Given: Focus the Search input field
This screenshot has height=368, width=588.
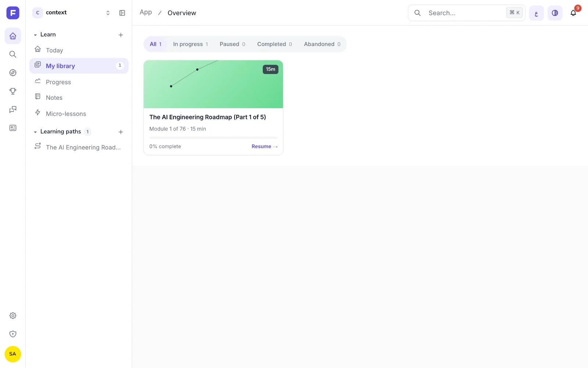Looking at the screenshot, I should 467,13.
